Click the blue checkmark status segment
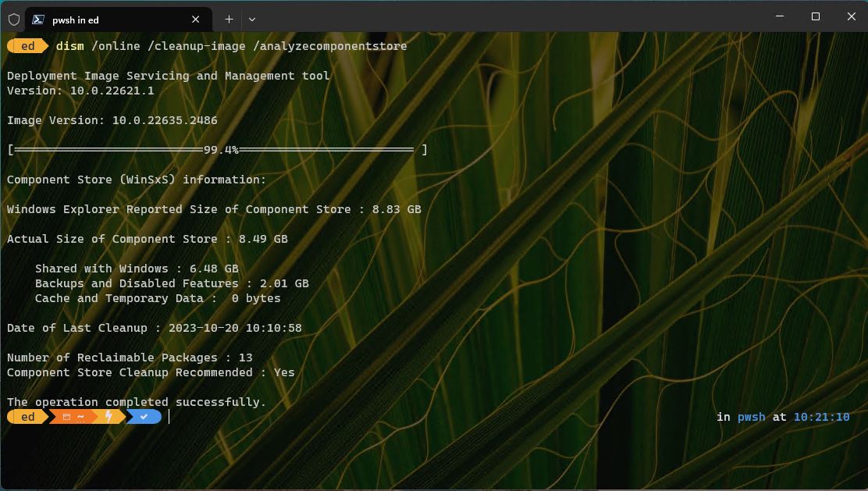The width and height of the screenshot is (868, 491). (x=144, y=417)
